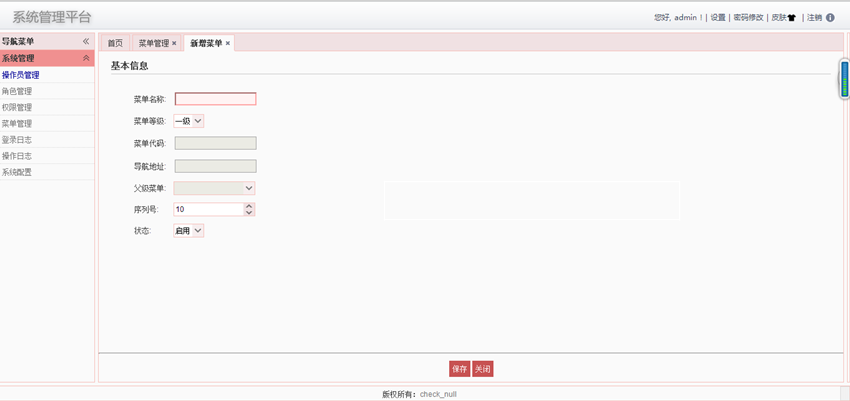
Task: Open the 密码修改 link
Action: (x=749, y=18)
